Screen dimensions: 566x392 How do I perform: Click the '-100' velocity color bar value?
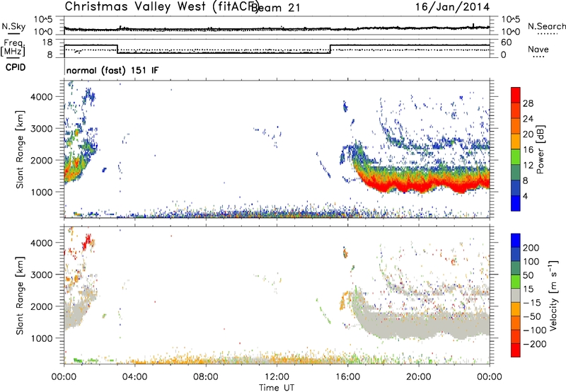click(x=536, y=330)
